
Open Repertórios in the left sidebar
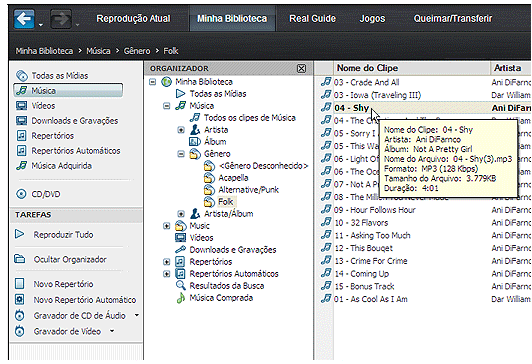45,136
